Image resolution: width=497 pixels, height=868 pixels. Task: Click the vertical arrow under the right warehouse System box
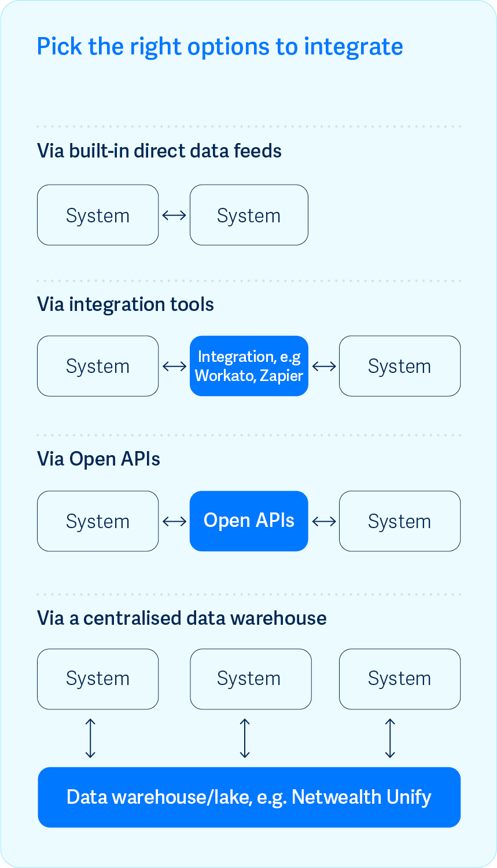pos(390,738)
